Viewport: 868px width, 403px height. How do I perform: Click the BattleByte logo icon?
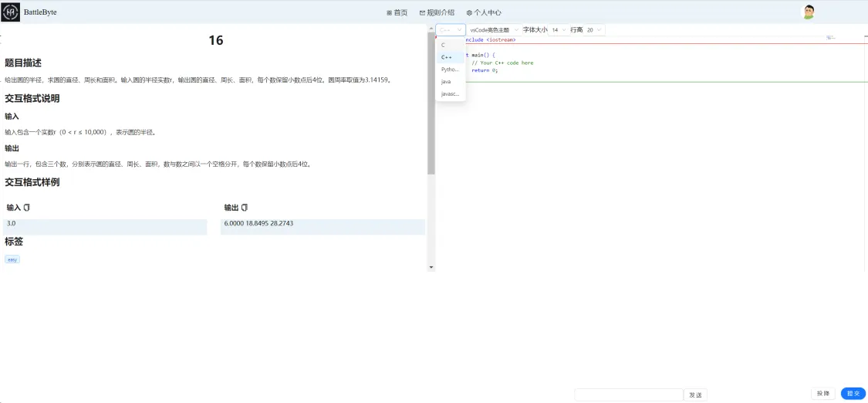click(11, 12)
